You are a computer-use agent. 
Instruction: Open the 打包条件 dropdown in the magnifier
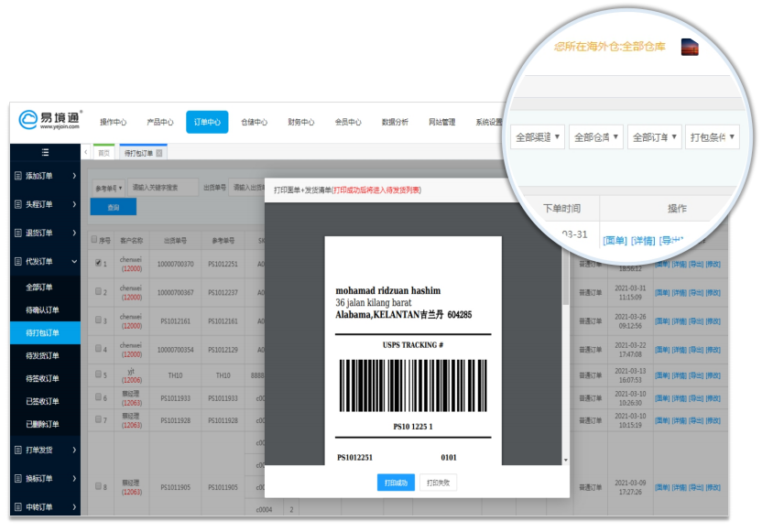[x=713, y=137]
